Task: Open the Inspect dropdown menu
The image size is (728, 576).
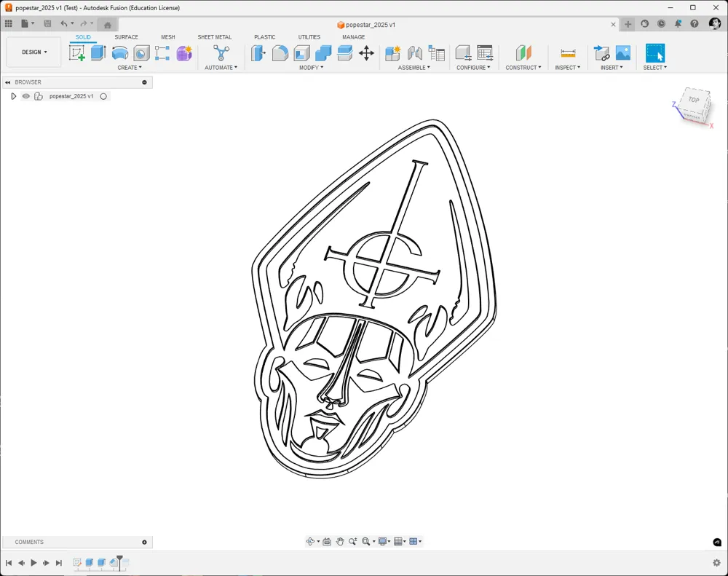Action: (567, 67)
